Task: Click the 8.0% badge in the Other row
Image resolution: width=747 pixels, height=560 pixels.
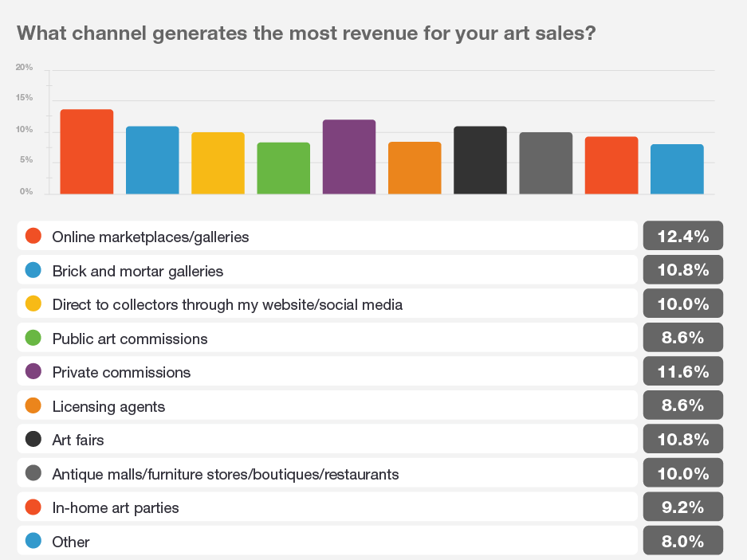Action: (x=682, y=542)
